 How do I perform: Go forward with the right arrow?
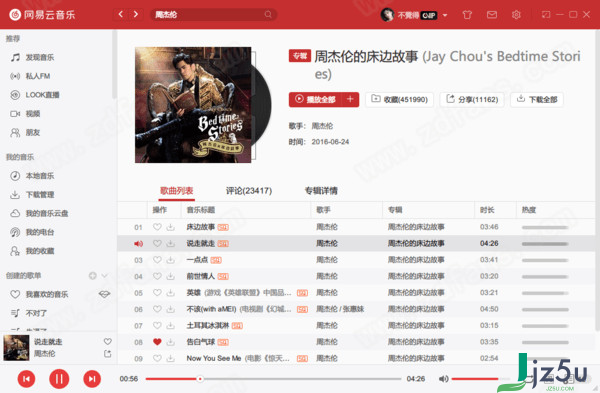[136, 15]
